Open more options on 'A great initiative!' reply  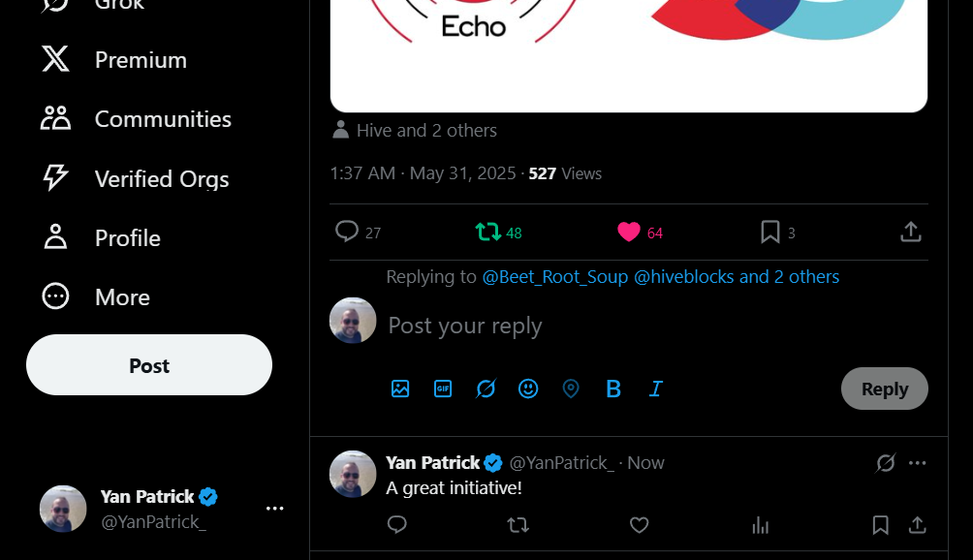pos(917,463)
